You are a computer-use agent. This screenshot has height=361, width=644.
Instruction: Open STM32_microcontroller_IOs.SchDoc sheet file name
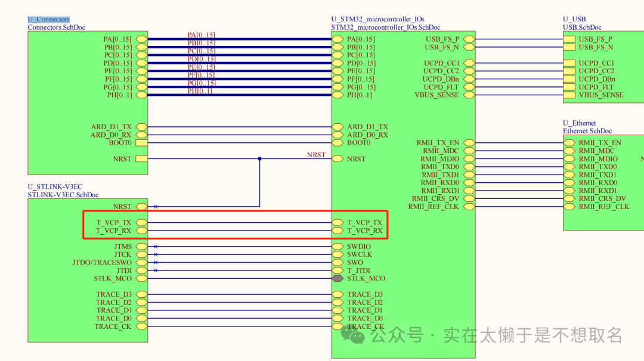point(385,27)
